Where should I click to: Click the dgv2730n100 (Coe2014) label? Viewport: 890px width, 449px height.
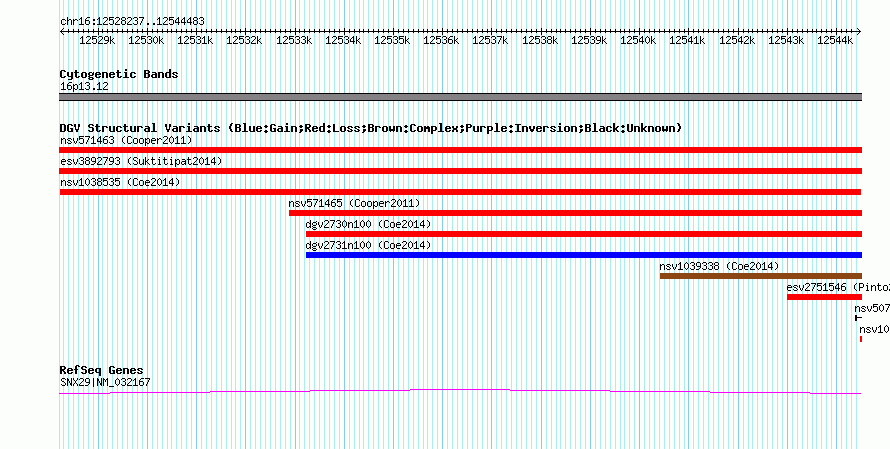[368, 224]
